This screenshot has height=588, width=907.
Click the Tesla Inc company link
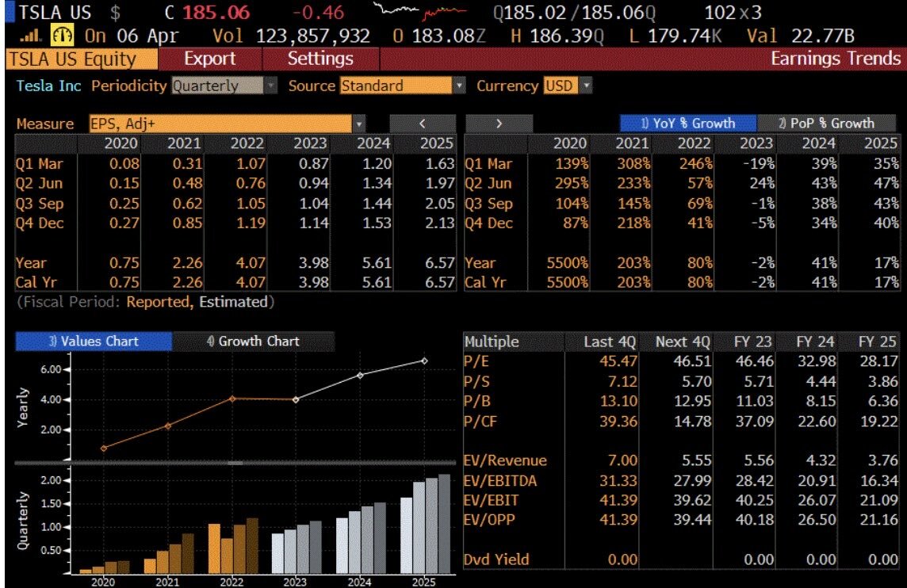[x=48, y=86]
